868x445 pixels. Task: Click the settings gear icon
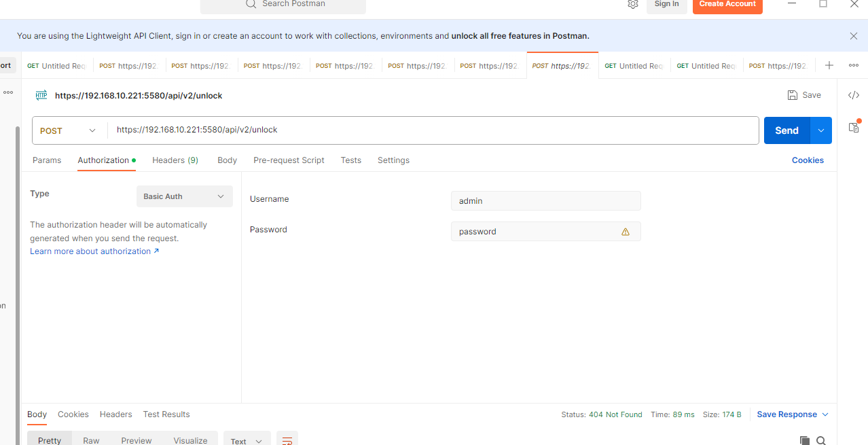633,4
